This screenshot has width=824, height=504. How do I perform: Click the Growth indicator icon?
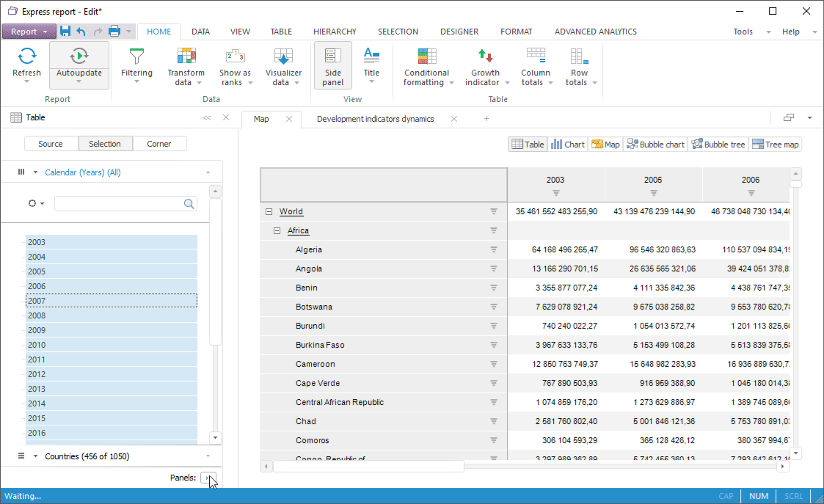pyautogui.click(x=485, y=56)
